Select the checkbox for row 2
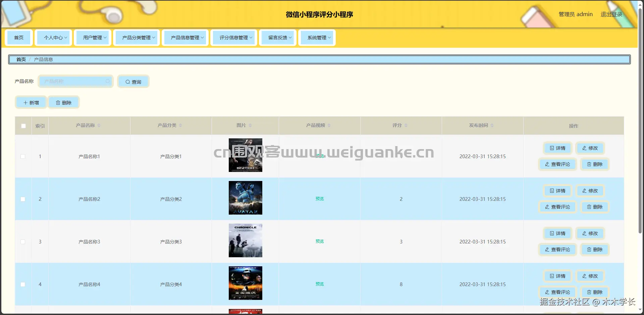 pyautogui.click(x=23, y=199)
